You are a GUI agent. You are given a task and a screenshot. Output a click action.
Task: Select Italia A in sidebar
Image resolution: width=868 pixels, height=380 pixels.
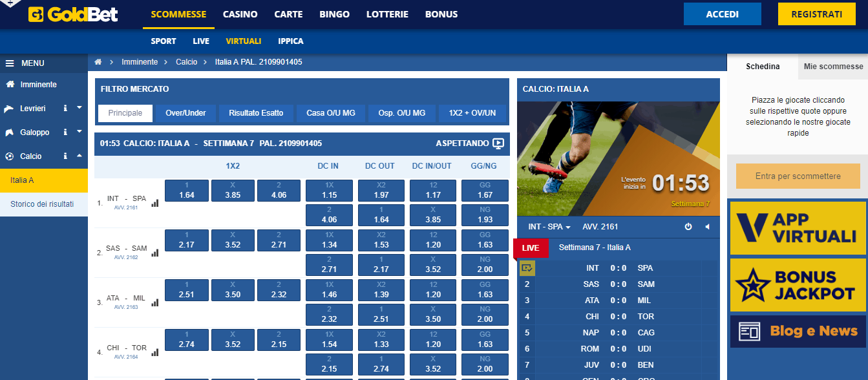[x=44, y=180]
